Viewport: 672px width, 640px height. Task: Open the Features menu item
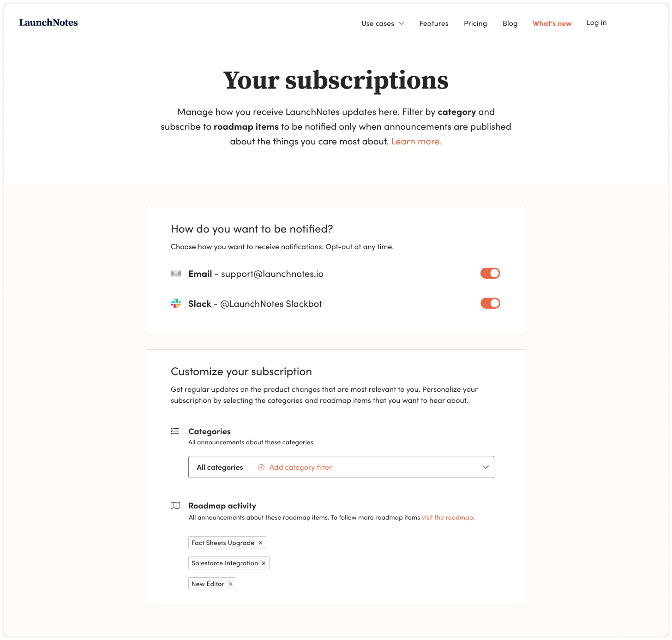pyautogui.click(x=434, y=24)
